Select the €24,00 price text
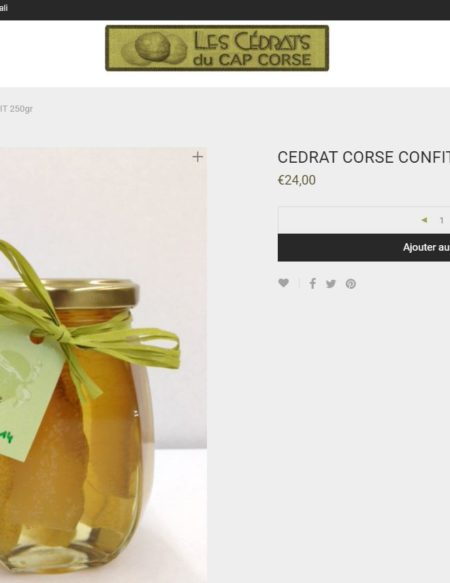 coord(297,180)
